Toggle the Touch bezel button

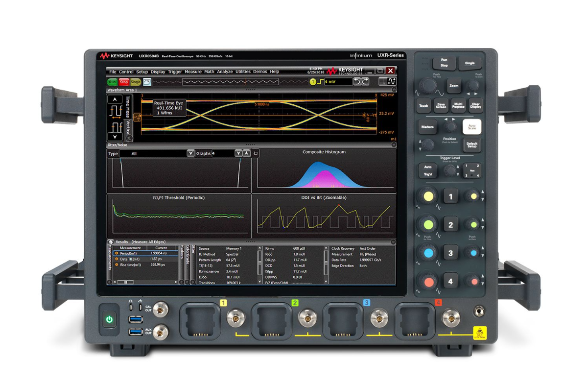tap(423, 106)
